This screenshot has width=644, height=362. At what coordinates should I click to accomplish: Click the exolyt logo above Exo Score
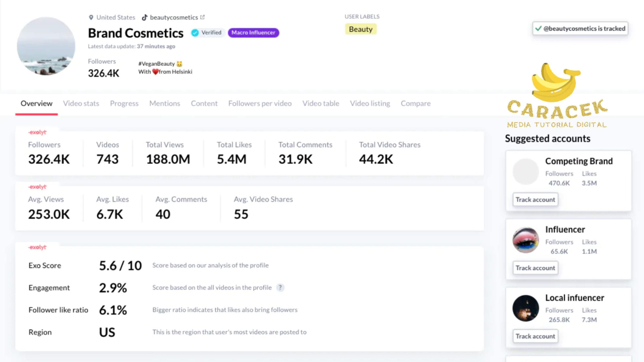(37, 247)
